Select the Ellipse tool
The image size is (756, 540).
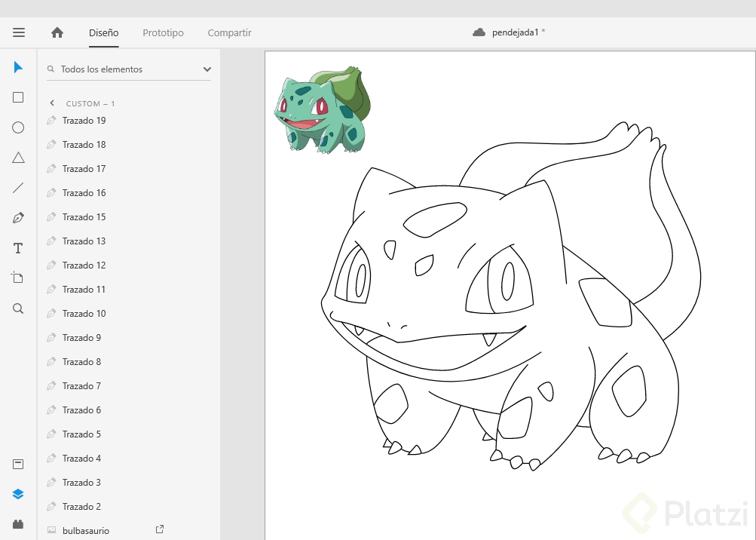(18, 127)
